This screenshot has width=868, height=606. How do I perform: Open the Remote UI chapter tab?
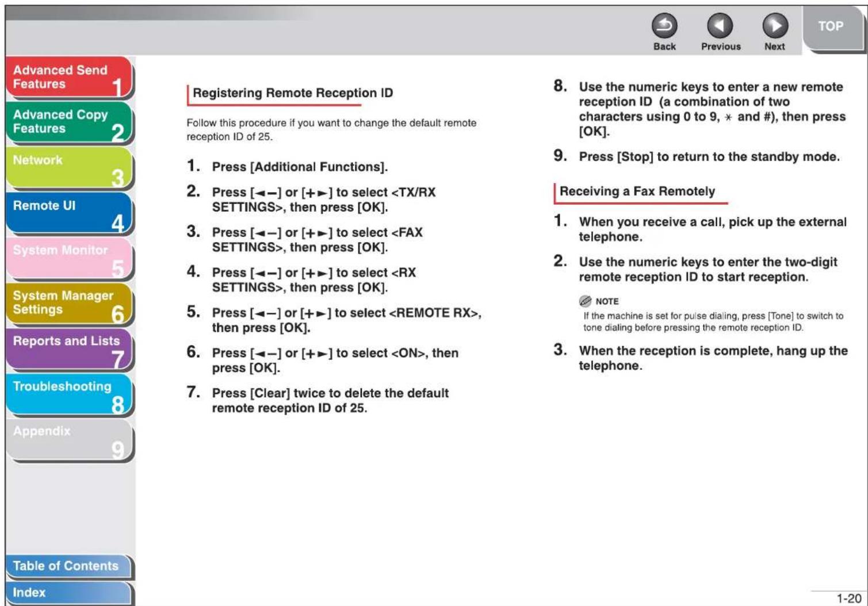point(69,213)
